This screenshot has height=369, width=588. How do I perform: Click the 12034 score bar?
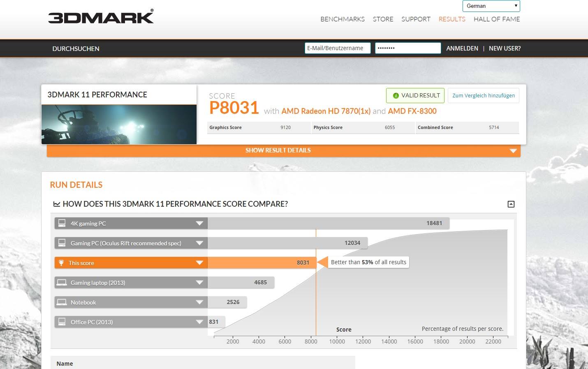pos(287,243)
